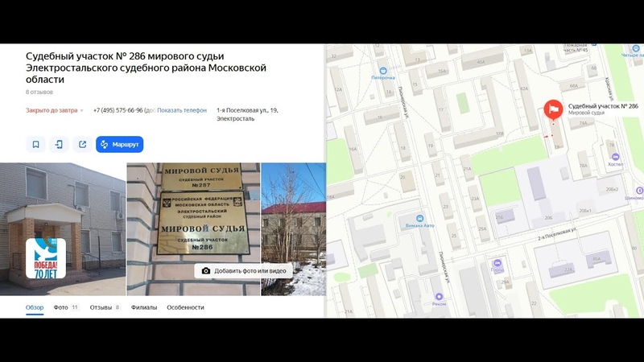The image size is (644, 362).
Task: Click Показать телефон link
Action: click(x=182, y=110)
